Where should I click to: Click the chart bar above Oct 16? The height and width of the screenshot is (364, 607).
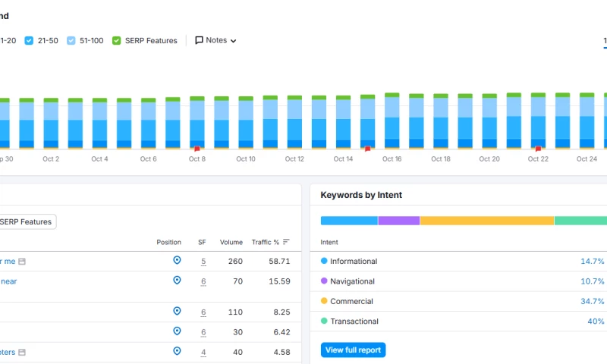(392, 121)
